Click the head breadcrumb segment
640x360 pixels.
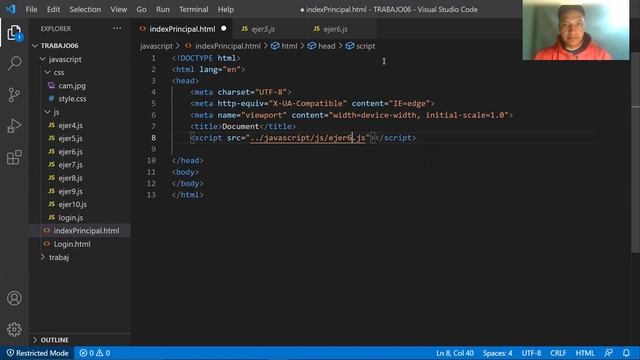pyautogui.click(x=326, y=46)
